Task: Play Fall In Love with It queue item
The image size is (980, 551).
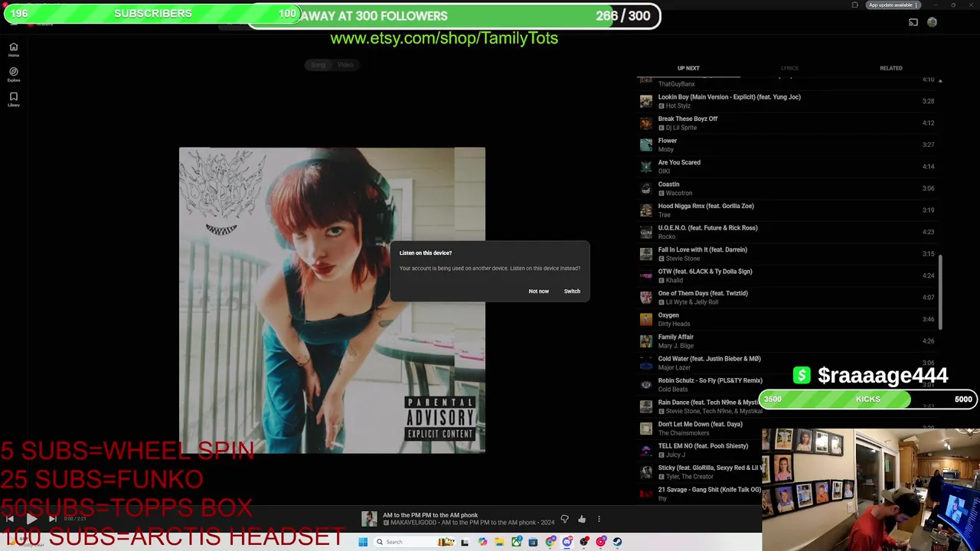Action: point(786,253)
